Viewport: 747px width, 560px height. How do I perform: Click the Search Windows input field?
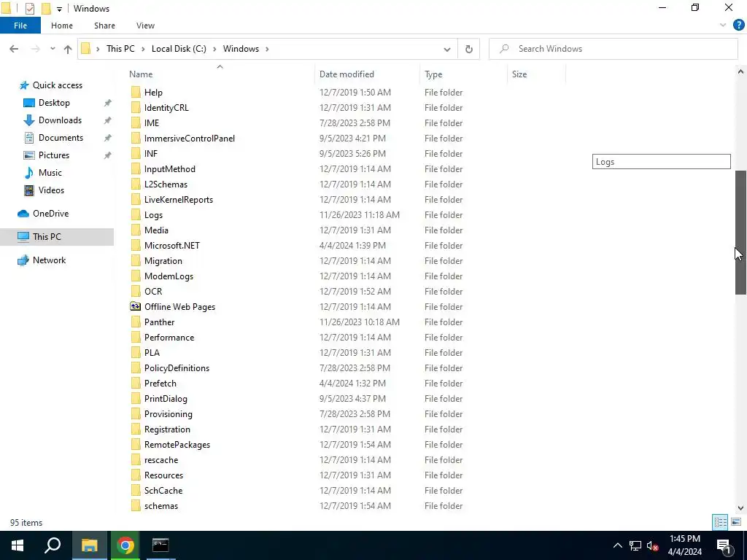click(x=614, y=49)
